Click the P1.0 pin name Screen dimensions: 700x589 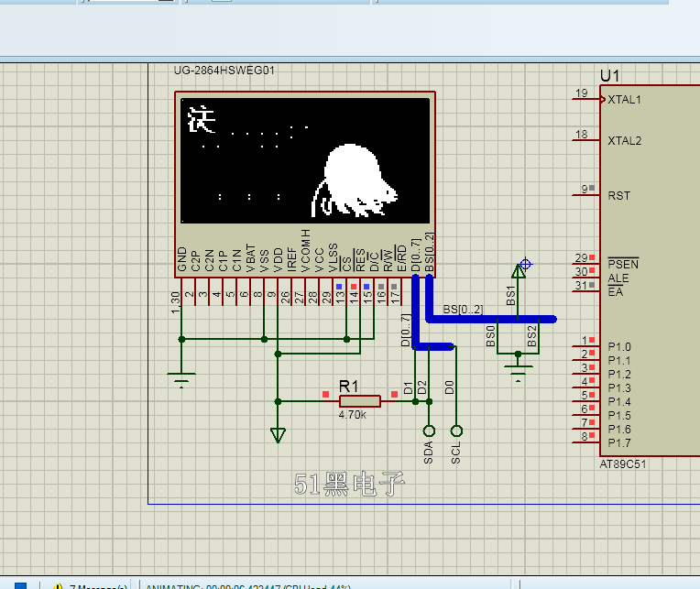tap(619, 346)
